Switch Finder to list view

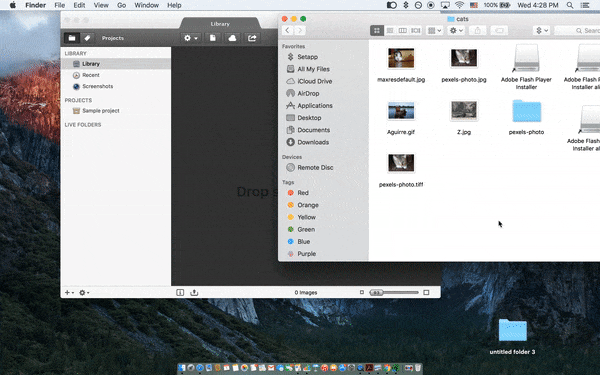[x=390, y=31]
